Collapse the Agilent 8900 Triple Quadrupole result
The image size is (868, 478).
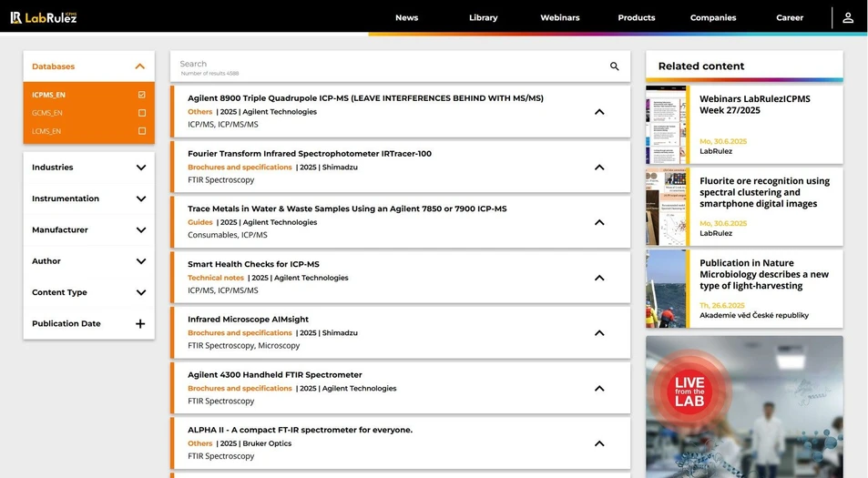coord(599,112)
